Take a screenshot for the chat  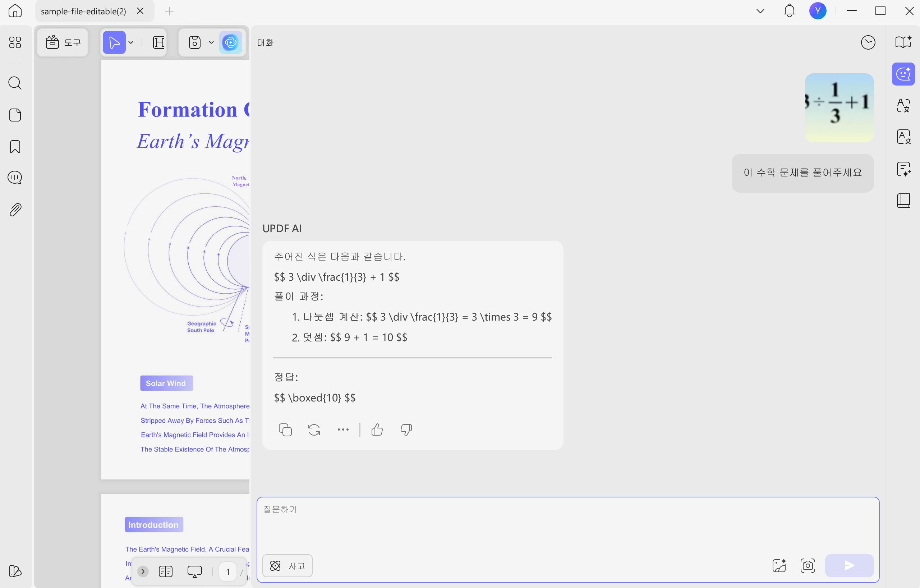(x=807, y=565)
